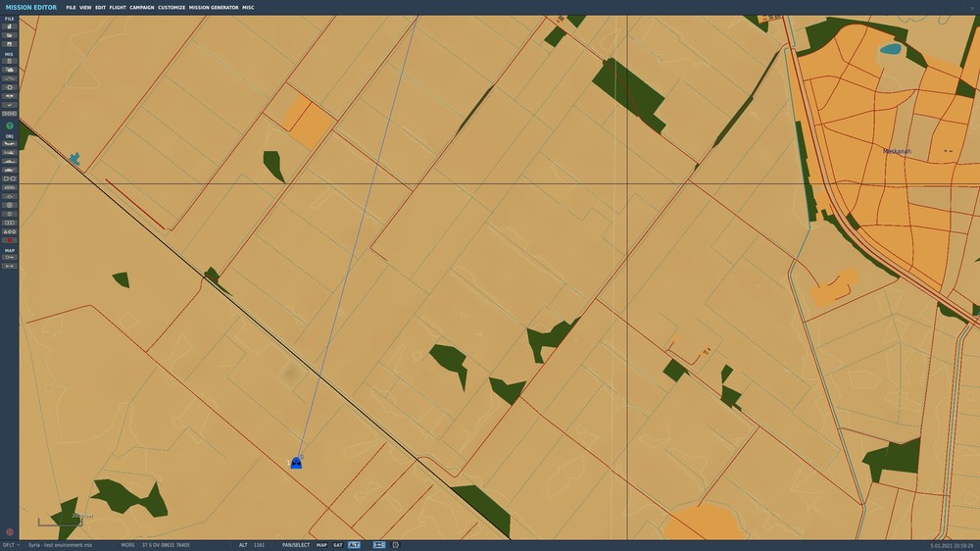Click the red X remove object icon
The height and width of the screenshot is (551, 980).
point(10,240)
